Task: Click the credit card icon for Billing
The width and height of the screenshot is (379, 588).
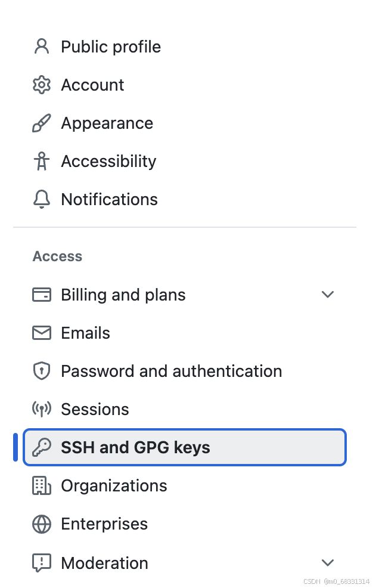Action: tap(42, 295)
